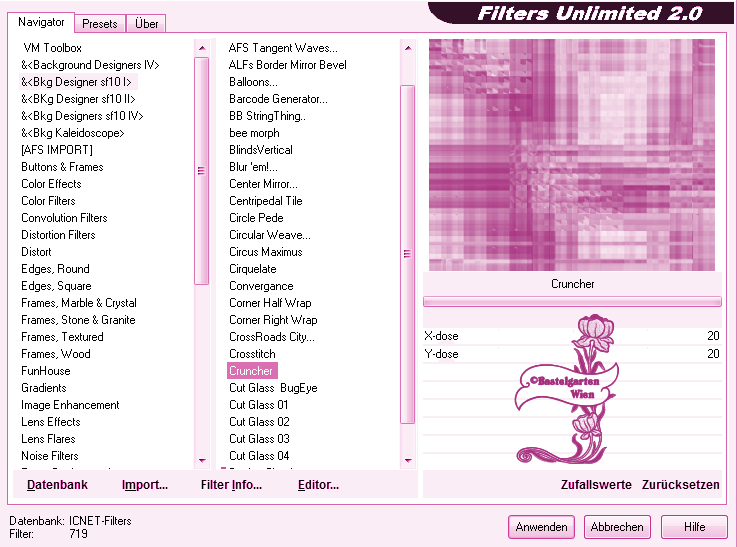The width and height of the screenshot is (737, 547).
Task: Select &<BKg Designer sf10 II> category
Action: [78, 99]
